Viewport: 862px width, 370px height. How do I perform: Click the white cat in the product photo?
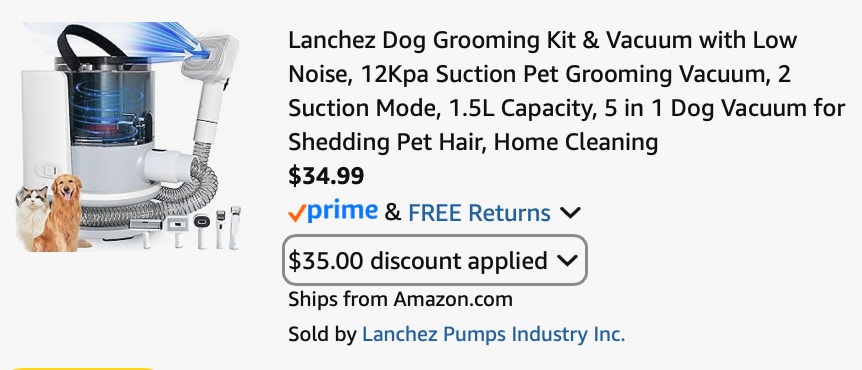coord(31,217)
